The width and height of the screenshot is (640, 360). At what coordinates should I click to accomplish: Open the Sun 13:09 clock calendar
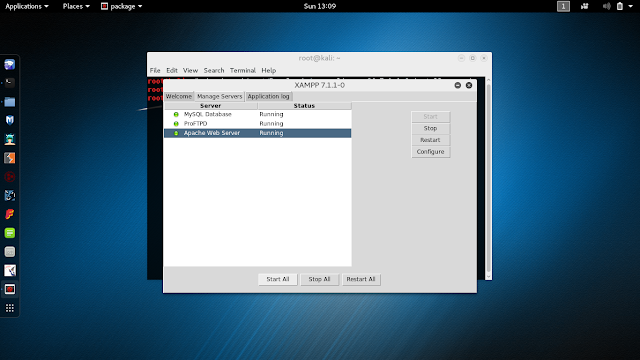tap(320, 6)
